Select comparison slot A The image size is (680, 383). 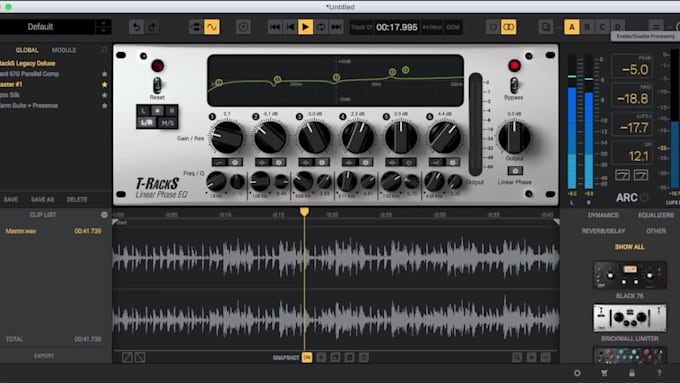coord(572,27)
